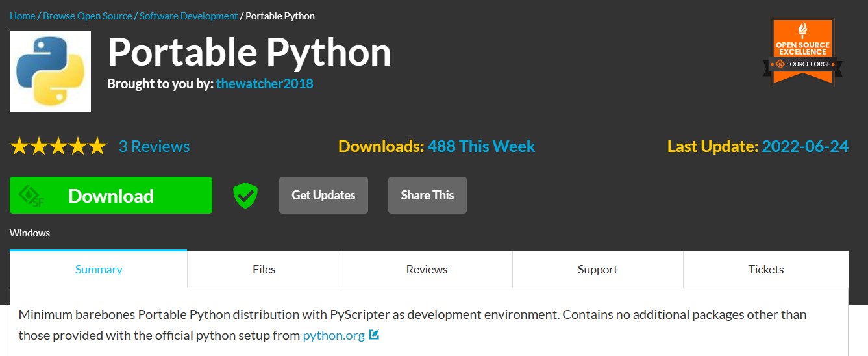
Task: Switch to the Files tab
Action: (264, 269)
